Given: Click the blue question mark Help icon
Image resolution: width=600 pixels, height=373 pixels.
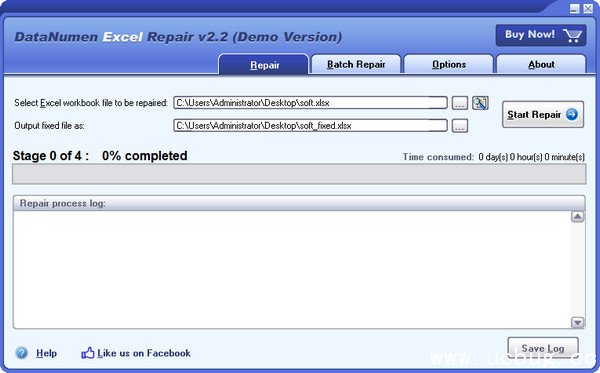Looking at the screenshot, I should 21,353.
